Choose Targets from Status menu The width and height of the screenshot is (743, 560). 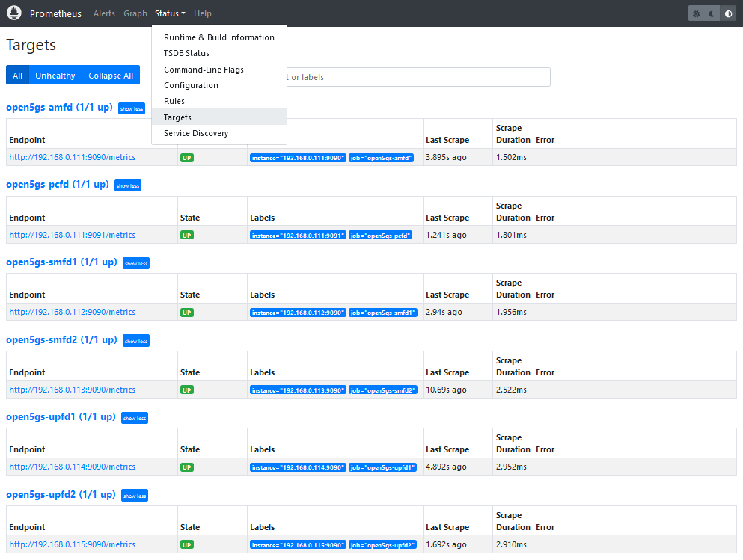click(x=219, y=117)
